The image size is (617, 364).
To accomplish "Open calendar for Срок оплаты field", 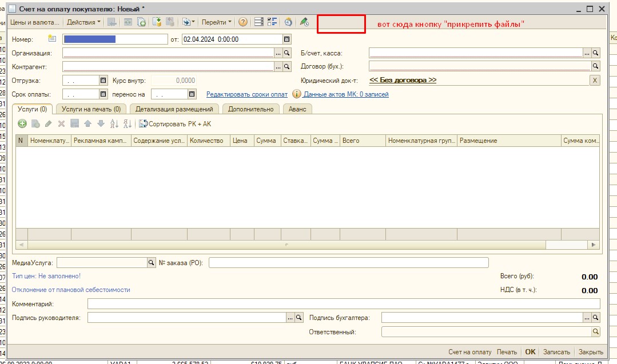I will point(104,94).
